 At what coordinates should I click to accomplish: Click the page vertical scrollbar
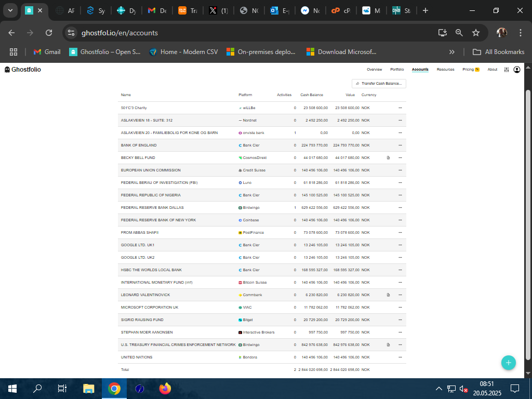tap(528, 224)
